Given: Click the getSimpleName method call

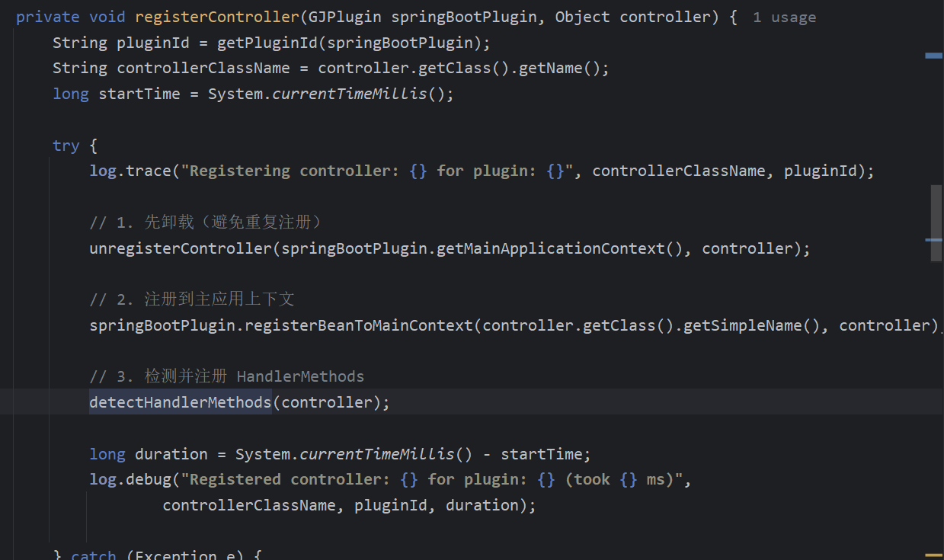Looking at the screenshot, I should click(743, 325).
